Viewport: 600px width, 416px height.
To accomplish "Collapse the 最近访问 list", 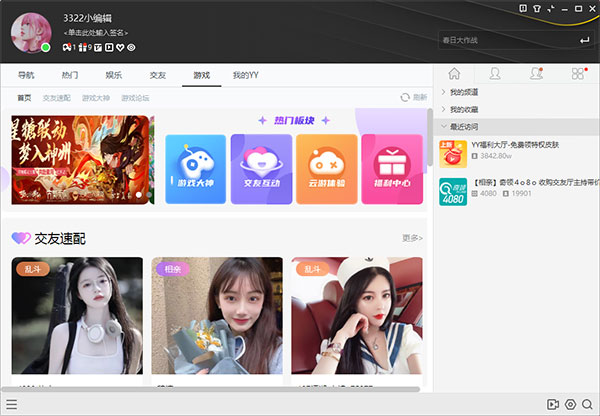I will tap(467, 127).
